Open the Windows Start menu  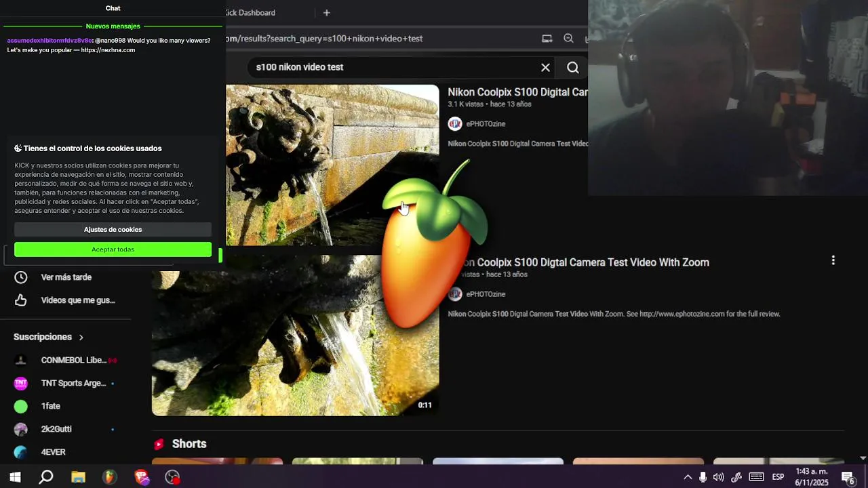pyautogui.click(x=15, y=477)
